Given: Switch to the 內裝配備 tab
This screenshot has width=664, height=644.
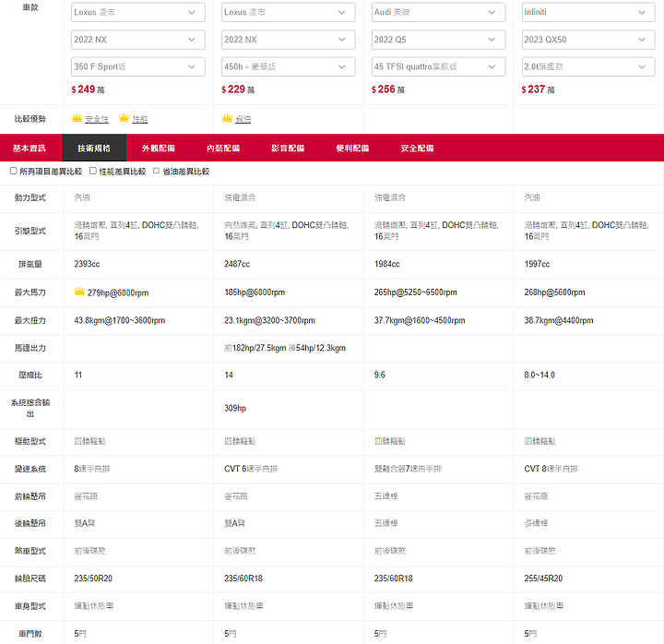Looking at the screenshot, I should click(223, 148).
